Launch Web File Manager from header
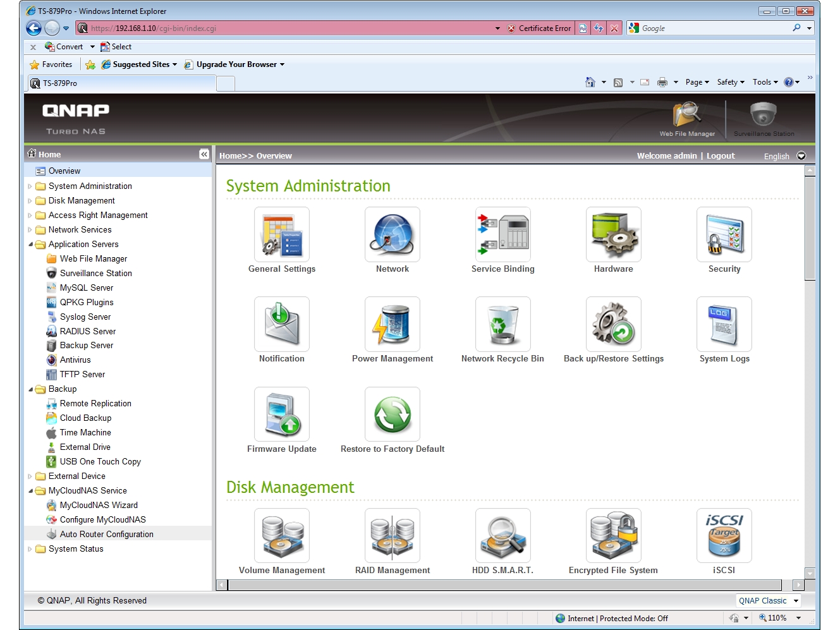840x630 pixels. pos(687,119)
